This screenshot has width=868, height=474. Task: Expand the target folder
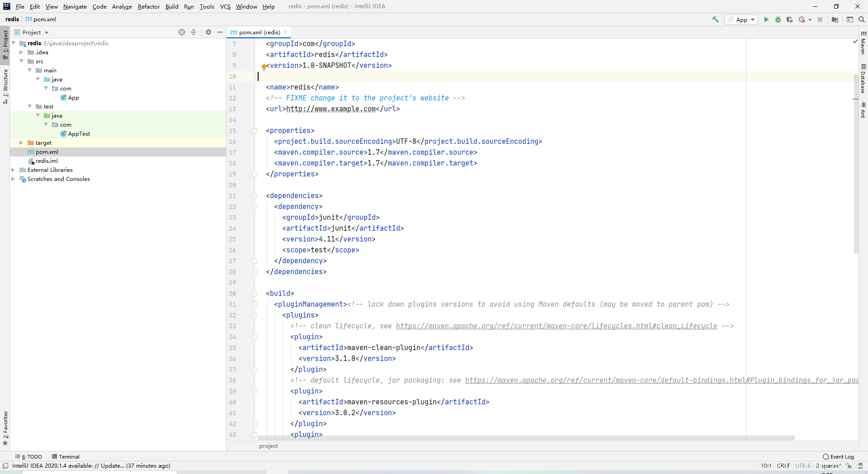point(21,142)
